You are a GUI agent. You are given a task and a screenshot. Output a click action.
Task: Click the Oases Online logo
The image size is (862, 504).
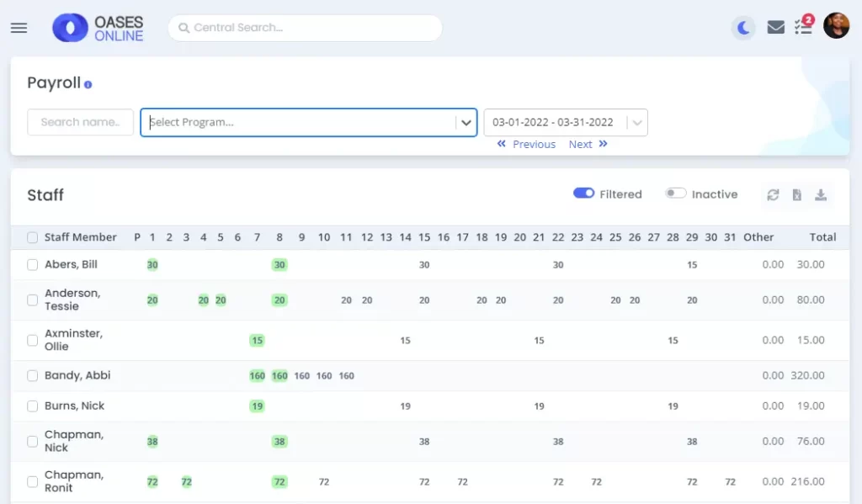pyautogui.click(x=98, y=28)
